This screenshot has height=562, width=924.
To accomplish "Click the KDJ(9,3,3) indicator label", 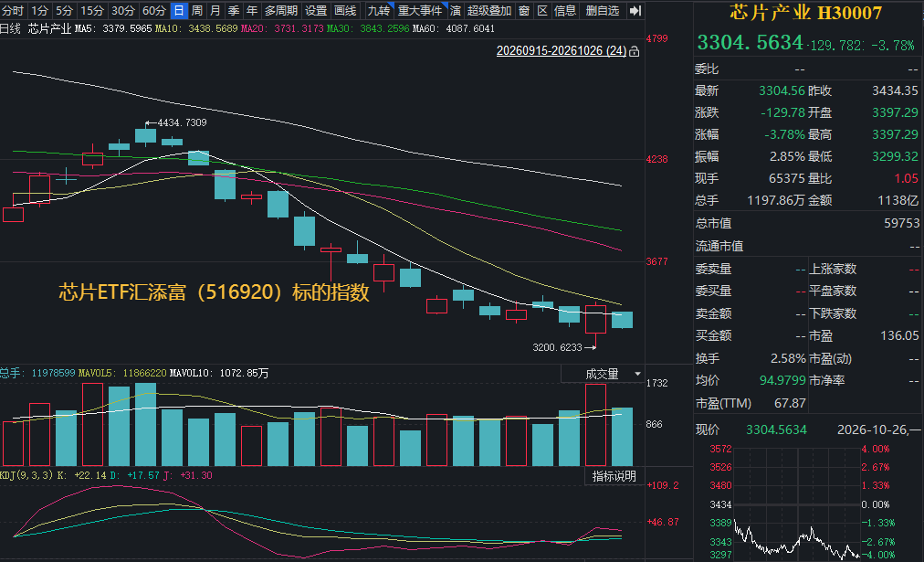I will point(26,475).
